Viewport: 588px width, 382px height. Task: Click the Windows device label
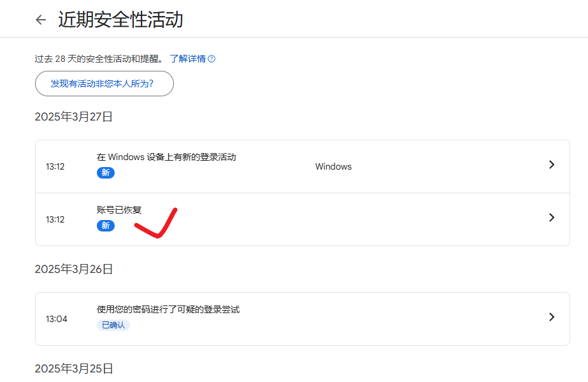[333, 166]
